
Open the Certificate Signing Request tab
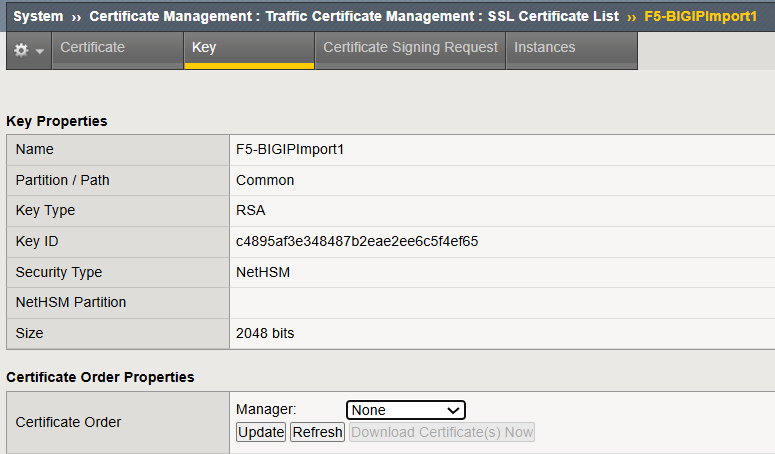click(410, 50)
